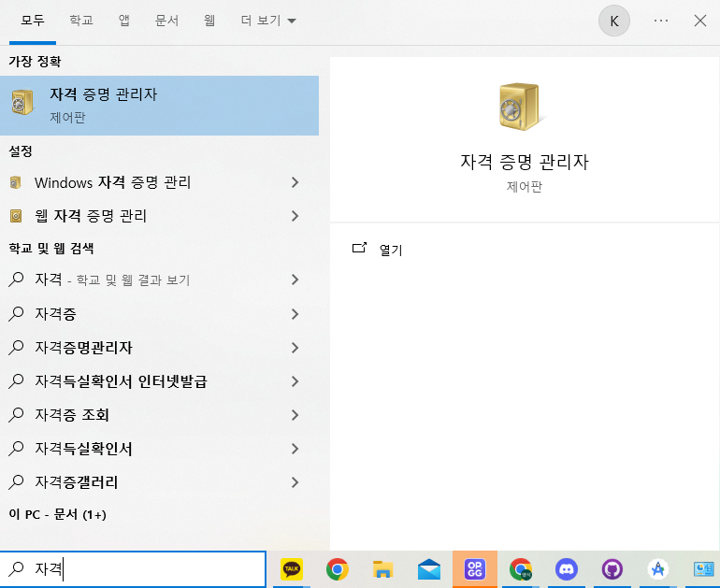The height and width of the screenshot is (588, 720).
Task: Open the Mail app in the taskbar
Action: click(429, 569)
